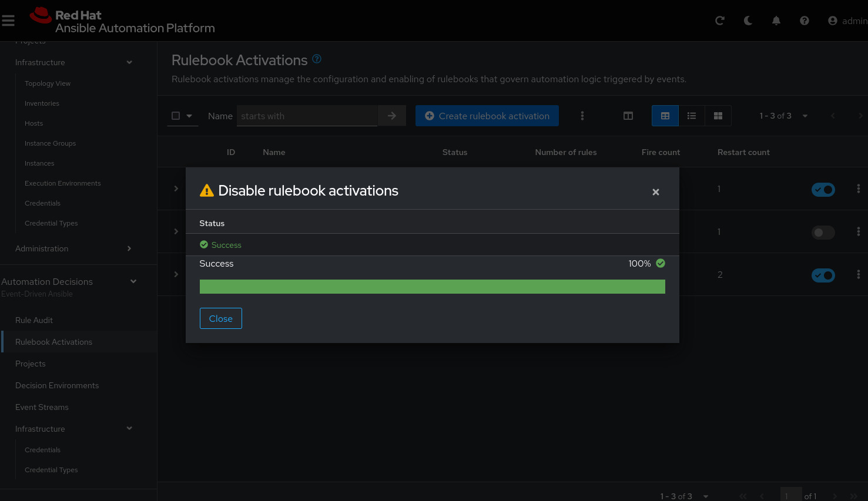
Task: Switch theme with the moon icon
Action: [x=748, y=21]
